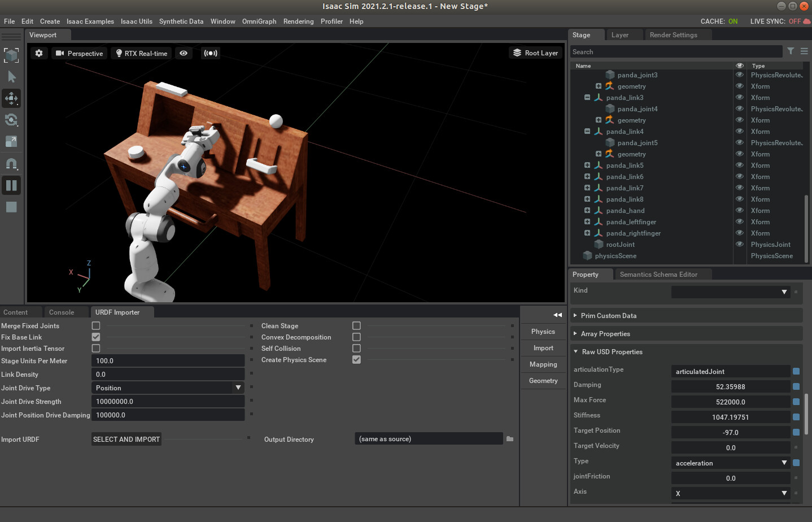Switch to the Scale tool
812x522 pixels.
click(11, 141)
